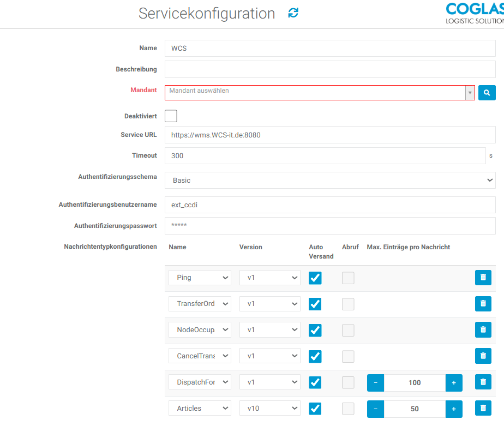
Task: Click trash icon for DispatchFor row
Action: click(483, 382)
